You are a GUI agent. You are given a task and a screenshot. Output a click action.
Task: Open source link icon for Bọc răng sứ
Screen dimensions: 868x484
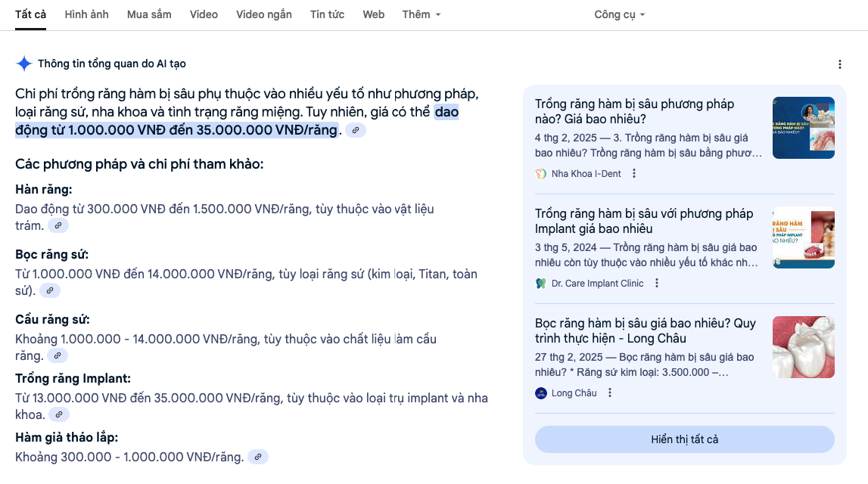coord(50,290)
